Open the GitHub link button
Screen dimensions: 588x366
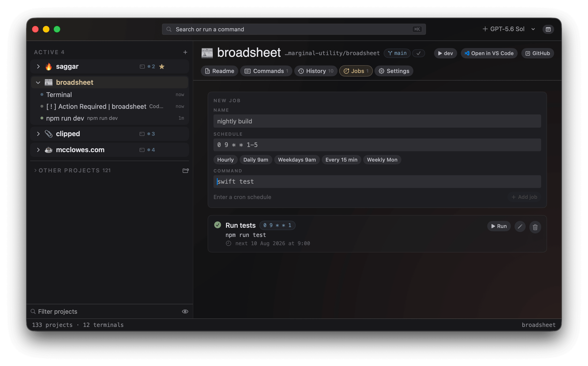[537, 53]
